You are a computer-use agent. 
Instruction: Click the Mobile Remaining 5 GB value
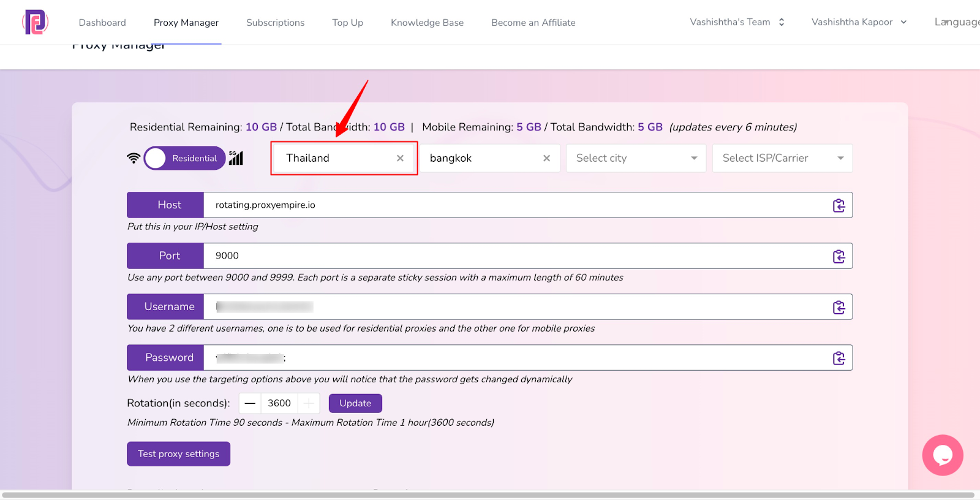529,127
